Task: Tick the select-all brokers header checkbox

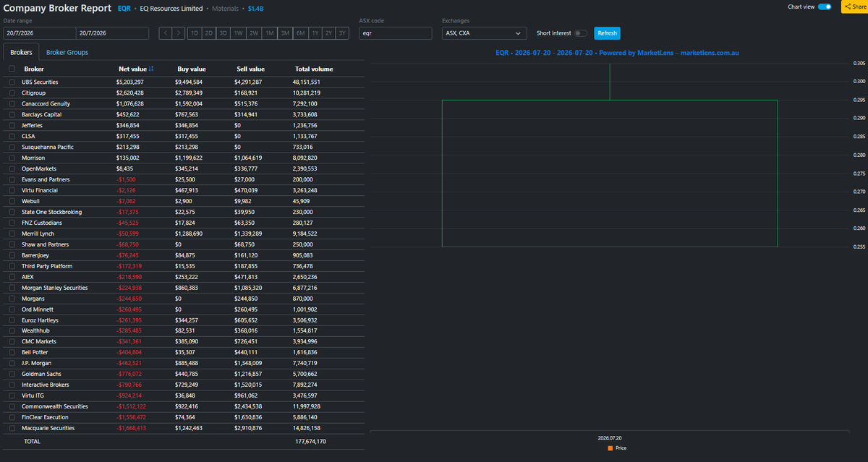Action: [12, 69]
